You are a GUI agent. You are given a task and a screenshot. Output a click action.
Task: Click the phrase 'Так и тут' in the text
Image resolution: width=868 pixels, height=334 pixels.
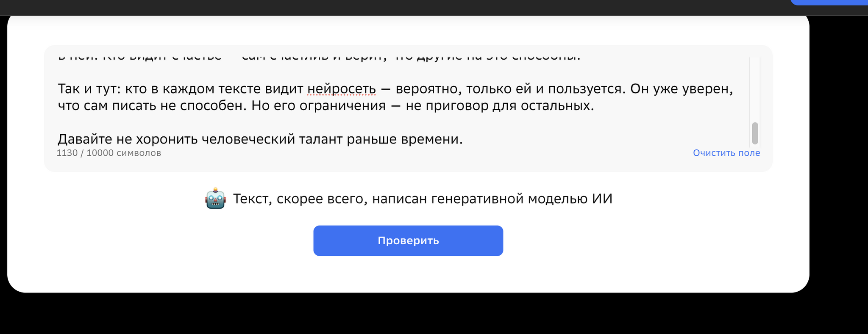pyautogui.click(x=89, y=89)
